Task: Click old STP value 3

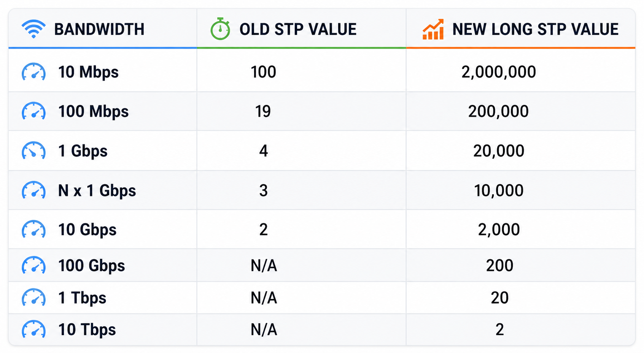Action: coord(263,190)
